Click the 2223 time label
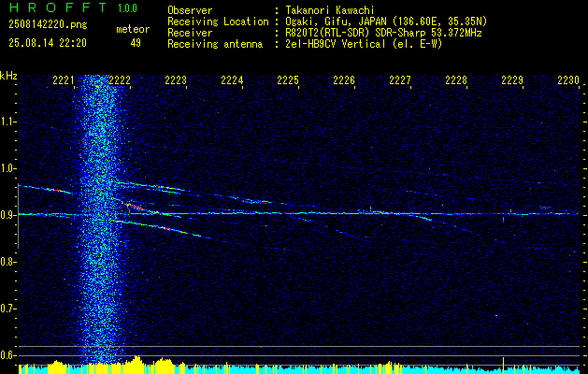Viewport: 588px width, 374px height. pyautogui.click(x=176, y=80)
